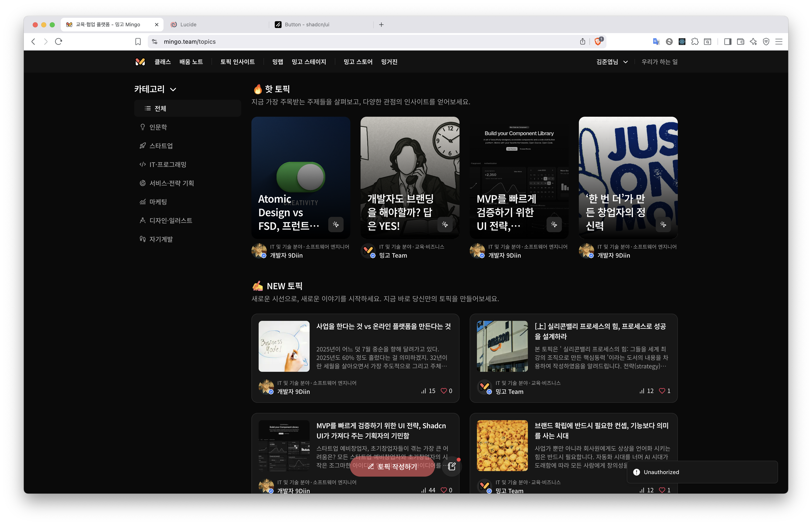812x525 pixels.
Task: Open the share icon in the address bar
Action: [x=582, y=42]
